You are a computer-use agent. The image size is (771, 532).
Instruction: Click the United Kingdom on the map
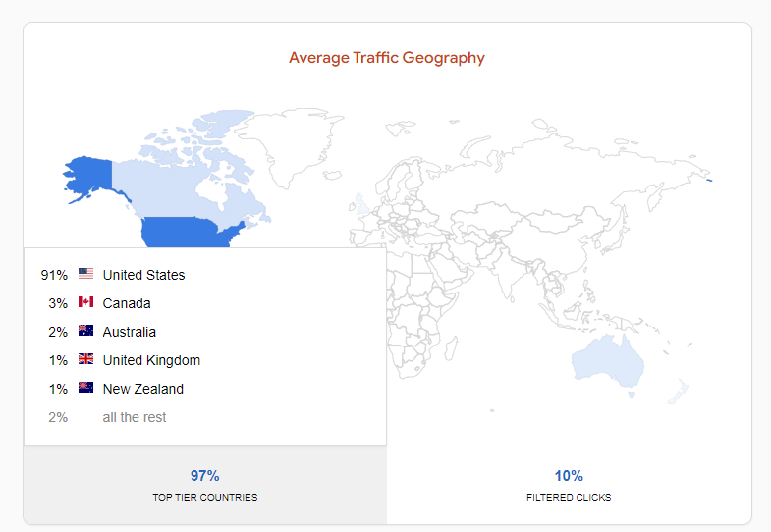(361, 205)
